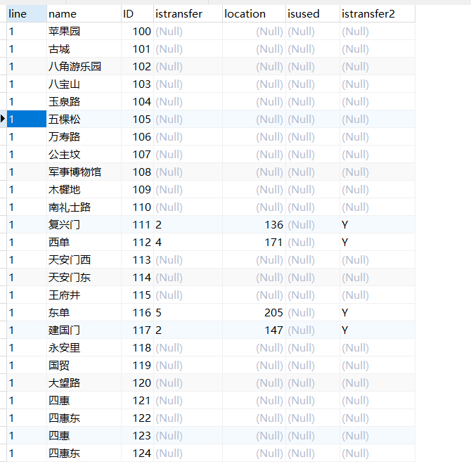This screenshot has width=471, height=476.
Task: Select name cell 永安里
Action: [x=84, y=348]
